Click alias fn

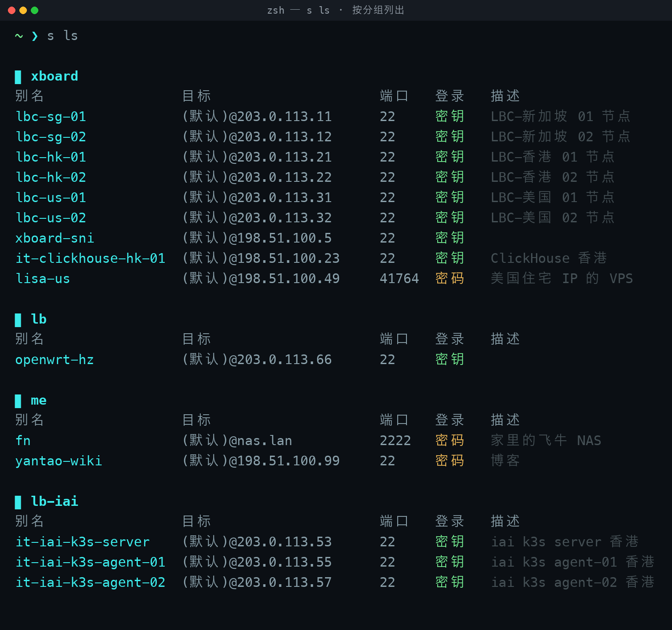pyautogui.click(x=23, y=441)
